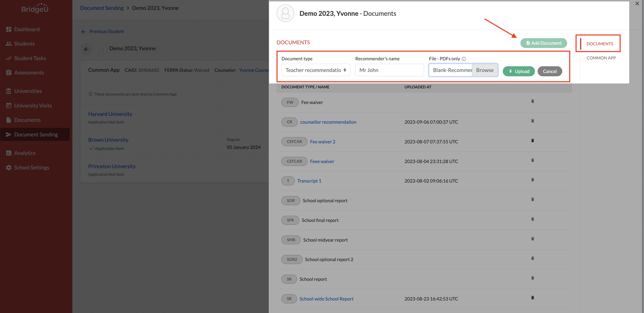This screenshot has height=313, width=644.
Task: Delete the Fee waiver 2 document
Action: click(532, 141)
